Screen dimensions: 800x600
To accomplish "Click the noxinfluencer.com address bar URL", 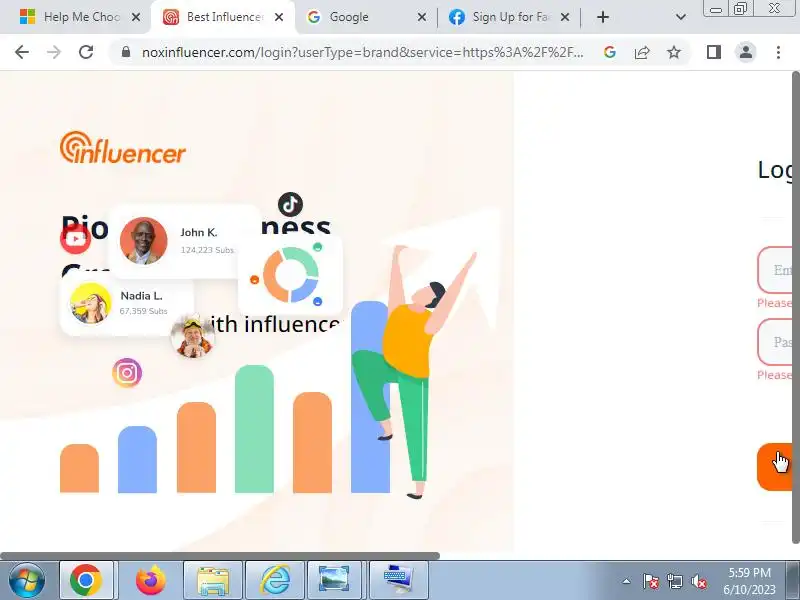I will pyautogui.click(x=362, y=52).
